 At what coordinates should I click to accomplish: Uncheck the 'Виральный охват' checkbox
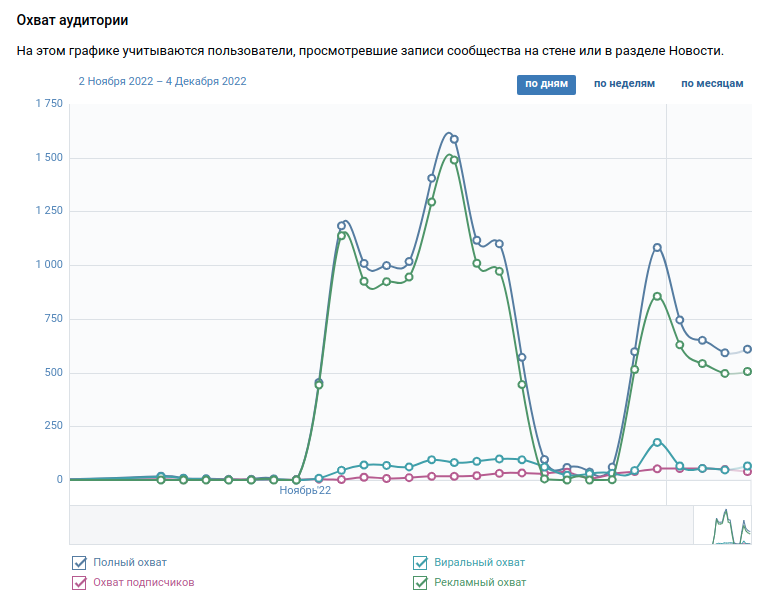(x=421, y=563)
